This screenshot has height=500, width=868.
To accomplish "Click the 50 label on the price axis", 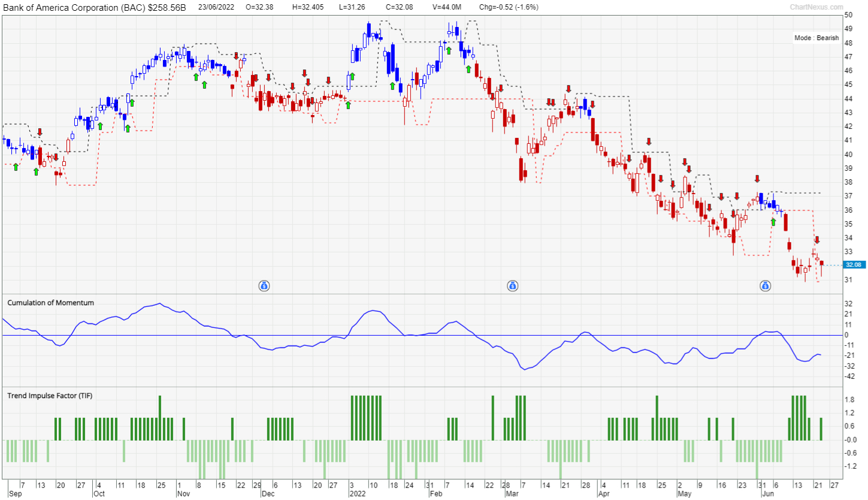I will [848, 14].
